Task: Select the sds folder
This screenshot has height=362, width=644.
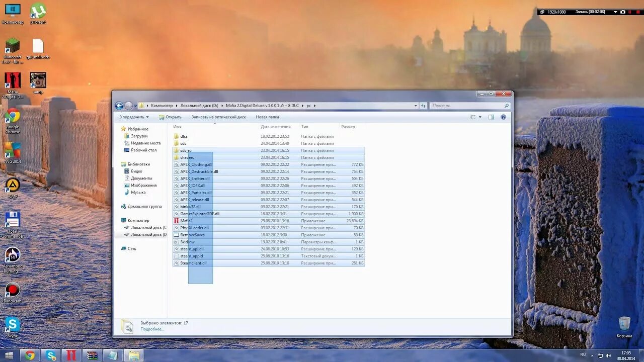Action: coord(269,143)
